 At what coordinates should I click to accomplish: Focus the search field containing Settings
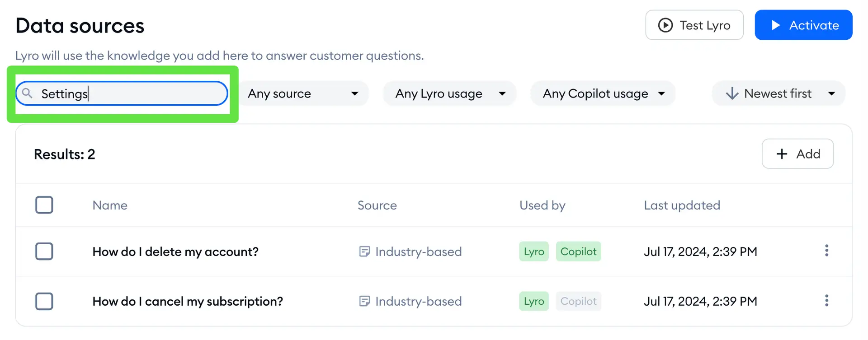coord(122,93)
